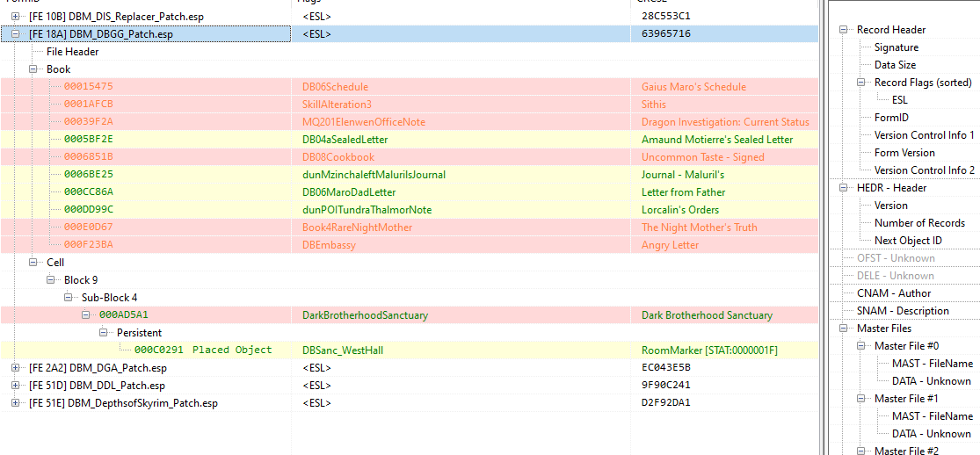
Task: Select Next Object ID field
Action: click(908, 240)
